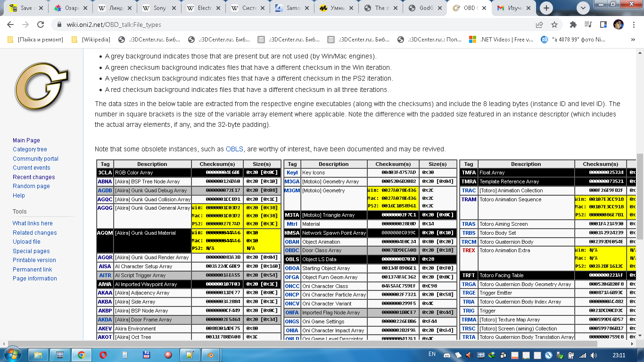Open the OBLS link in the note
This screenshot has width=644, height=362.
pos(234,149)
